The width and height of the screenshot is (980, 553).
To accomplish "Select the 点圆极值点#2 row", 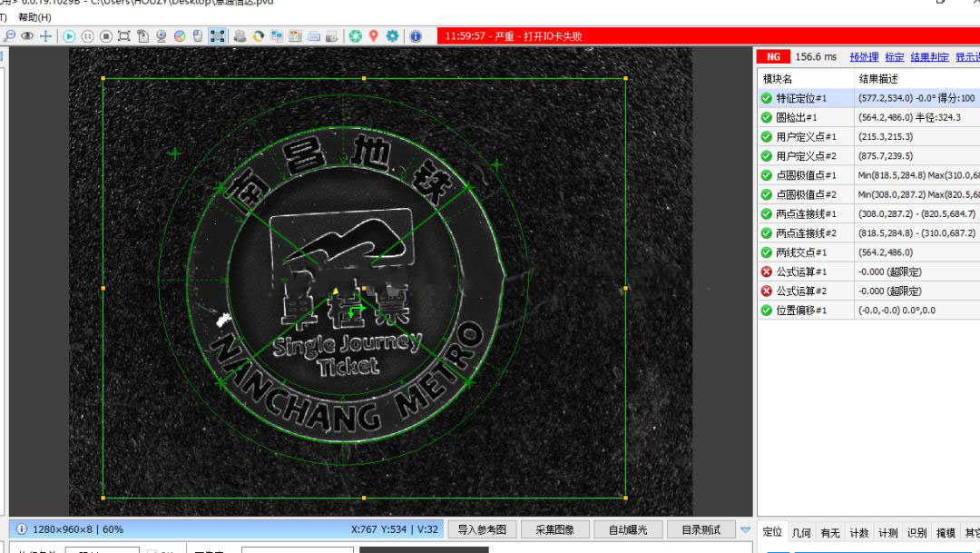I will click(x=868, y=194).
